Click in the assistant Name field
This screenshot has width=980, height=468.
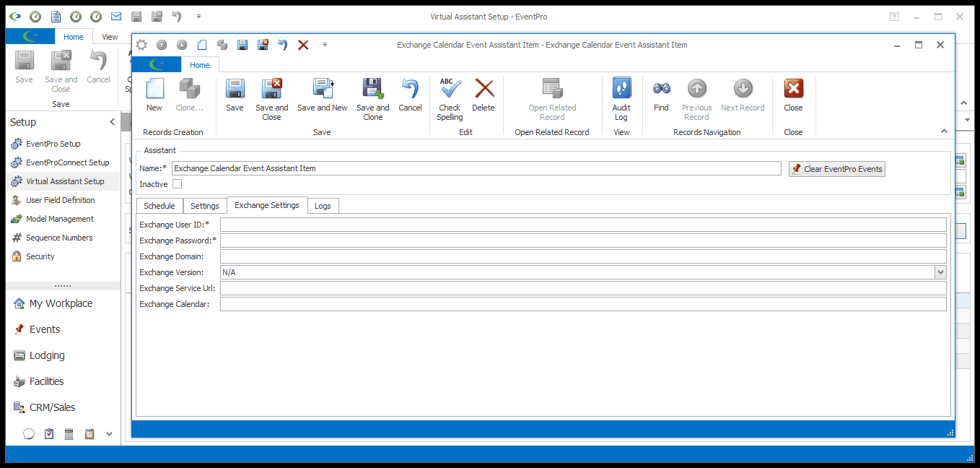(476, 168)
